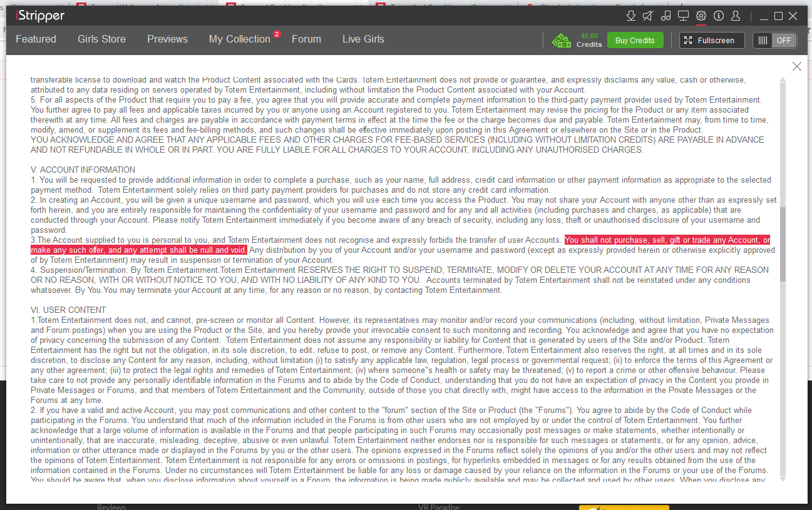Open the music note settings icon
Viewport: 812px width, 510px height.
[666, 16]
